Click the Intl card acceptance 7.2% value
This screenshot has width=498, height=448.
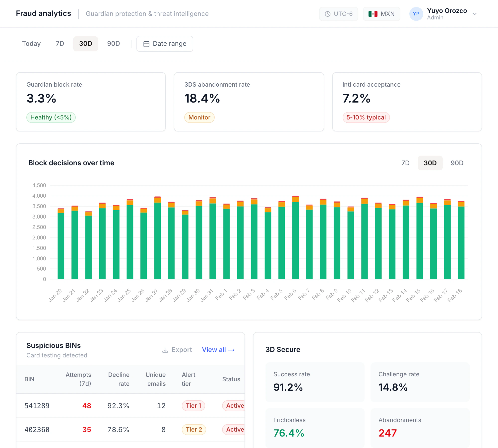coord(356,98)
